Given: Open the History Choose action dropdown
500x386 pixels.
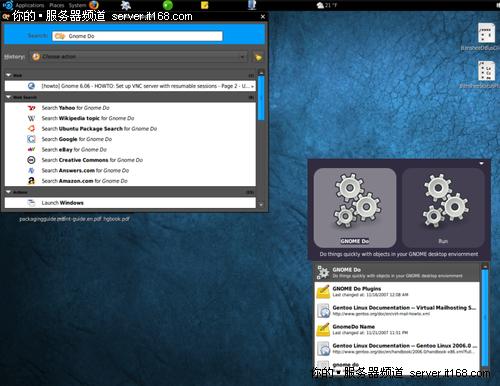Looking at the screenshot, I should click(139, 57).
